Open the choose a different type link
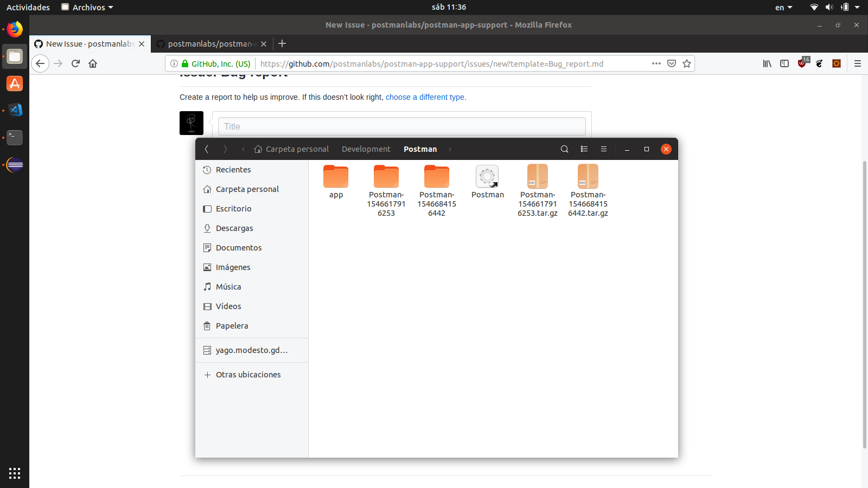The image size is (868, 488). point(425,97)
